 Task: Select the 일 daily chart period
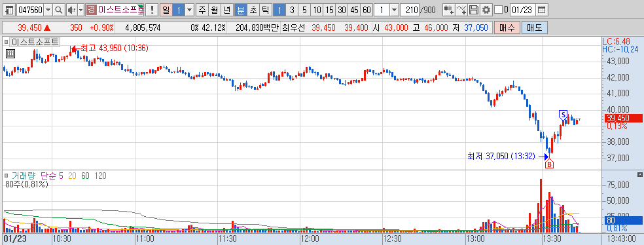pyautogui.click(x=166, y=9)
